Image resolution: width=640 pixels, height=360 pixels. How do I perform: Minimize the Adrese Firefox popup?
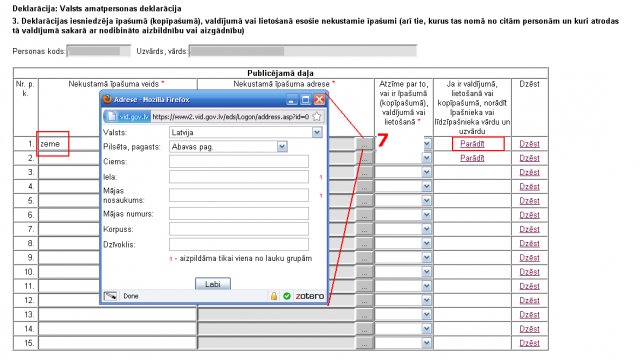(291, 100)
